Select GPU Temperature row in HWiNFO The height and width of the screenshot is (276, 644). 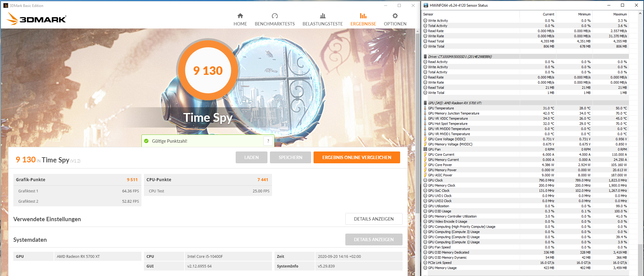tap(525, 108)
